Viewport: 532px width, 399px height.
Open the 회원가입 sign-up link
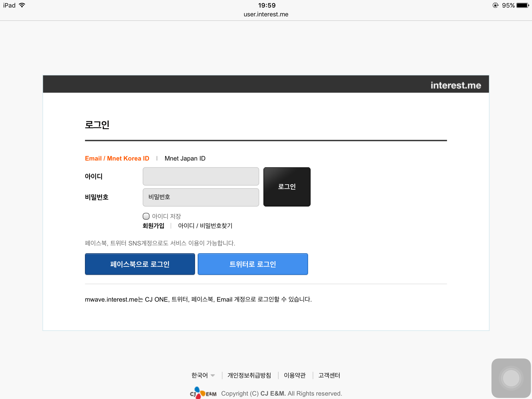[153, 226]
